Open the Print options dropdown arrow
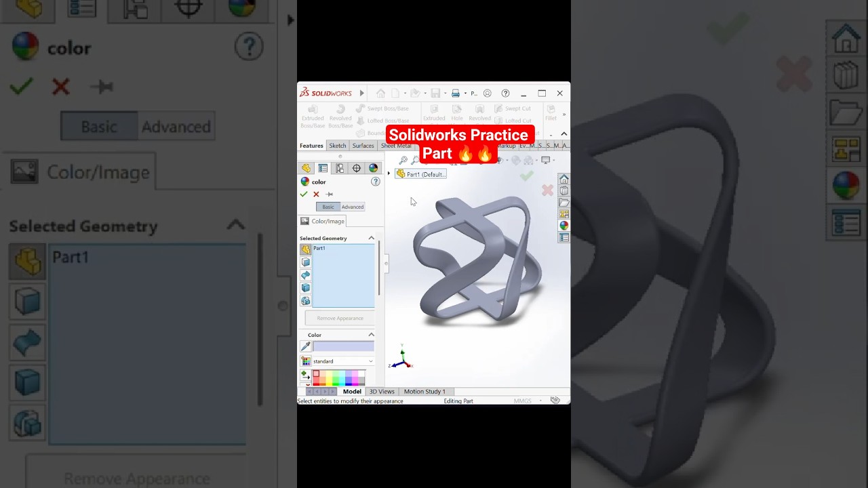 click(465, 94)
